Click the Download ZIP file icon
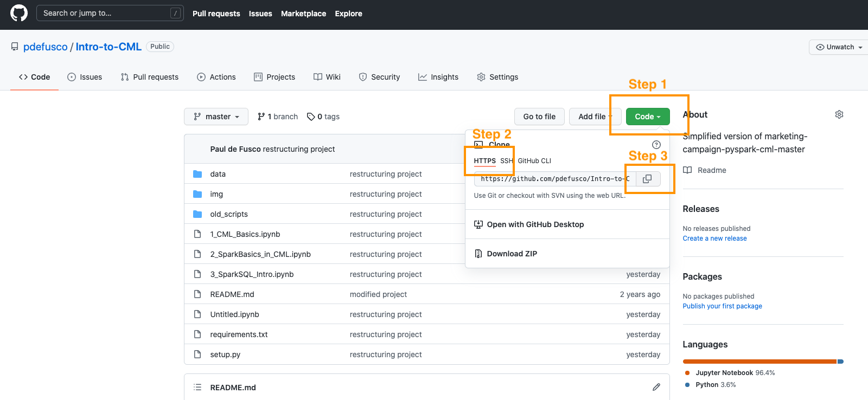This screenshot has width=868, height=400. click(478, 254)
